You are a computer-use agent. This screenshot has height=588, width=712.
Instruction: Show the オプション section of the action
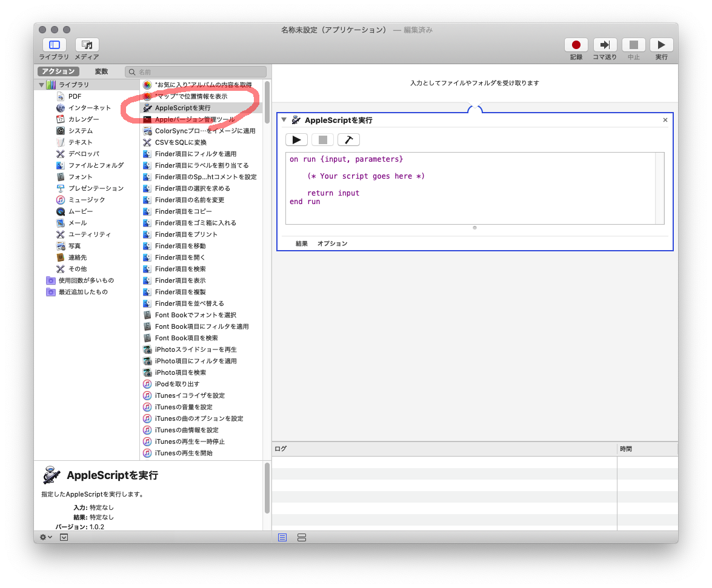tap(333, 243)
